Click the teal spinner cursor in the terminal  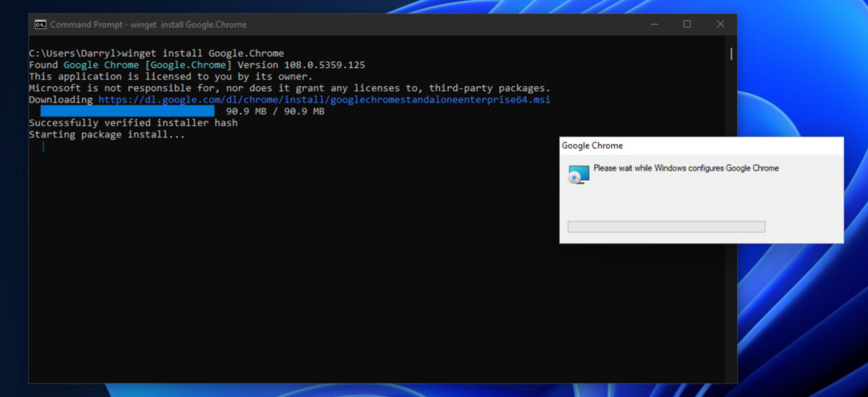43,146
